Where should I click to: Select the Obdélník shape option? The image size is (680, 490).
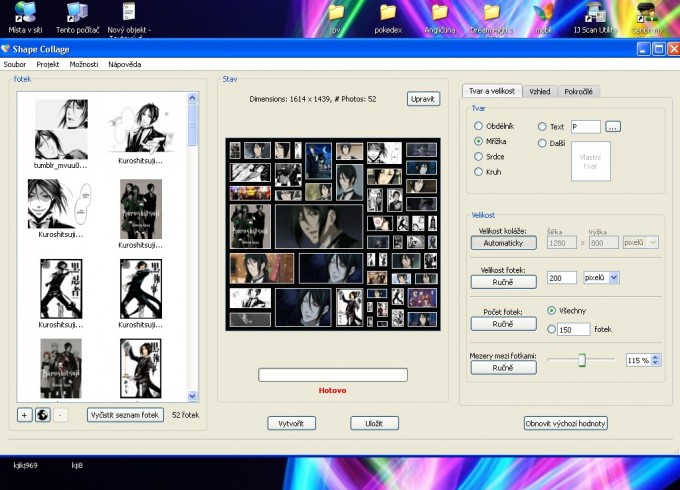coord(478,126)
